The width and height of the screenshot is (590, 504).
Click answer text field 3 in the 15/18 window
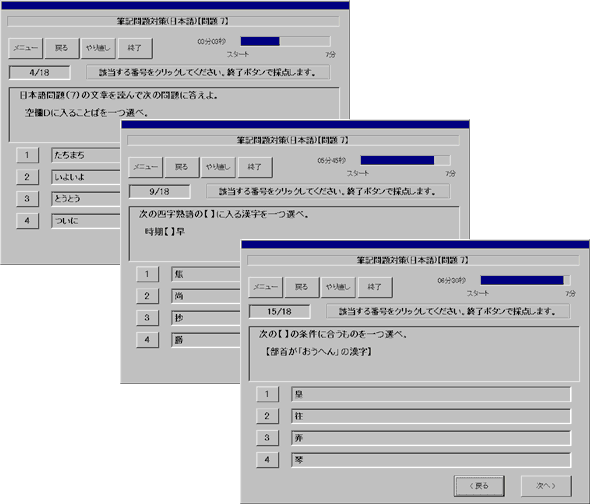pyautogui.click(x=431, y=437)
